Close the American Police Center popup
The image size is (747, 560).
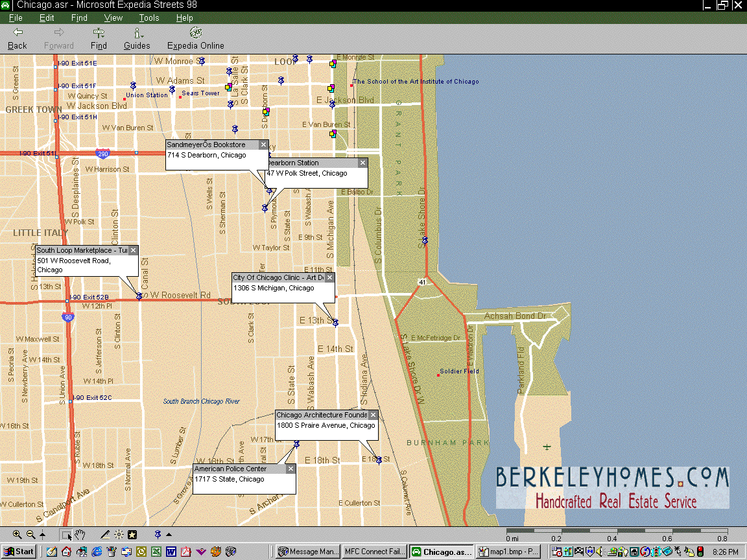click(290, 469)
